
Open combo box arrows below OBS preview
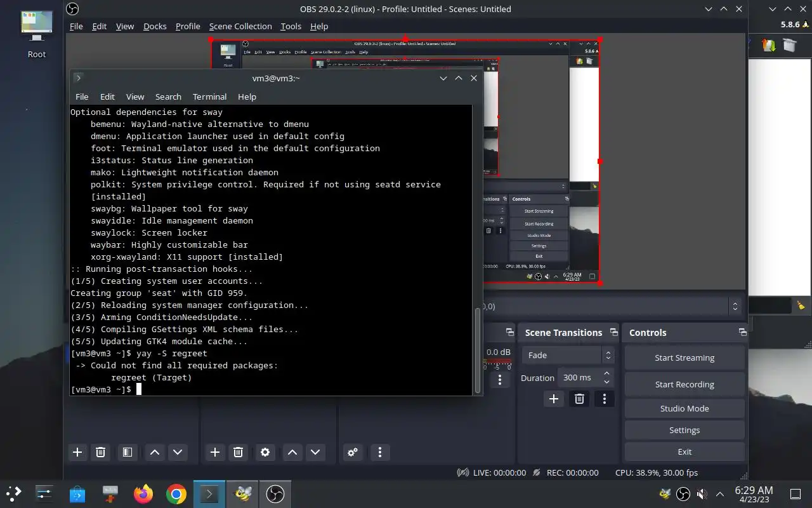coord(735,306)
